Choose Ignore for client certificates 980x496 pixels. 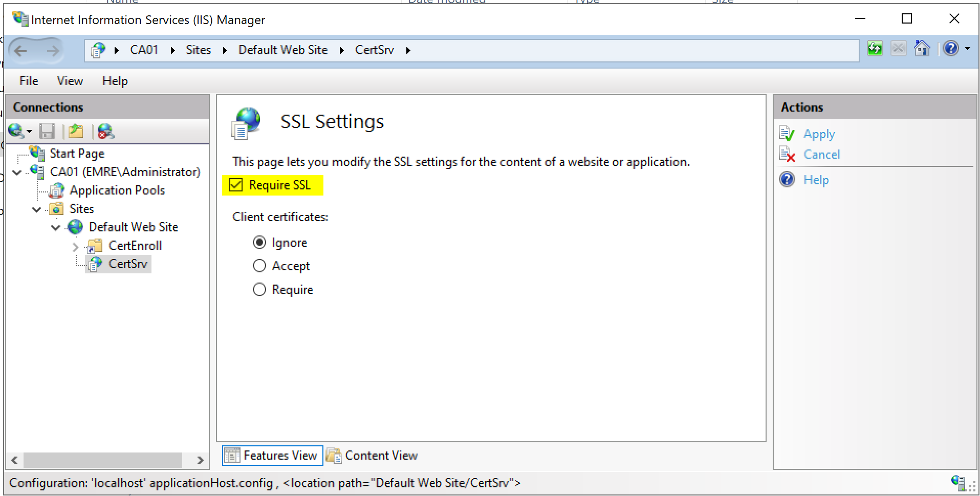click(x=259, y=243)
